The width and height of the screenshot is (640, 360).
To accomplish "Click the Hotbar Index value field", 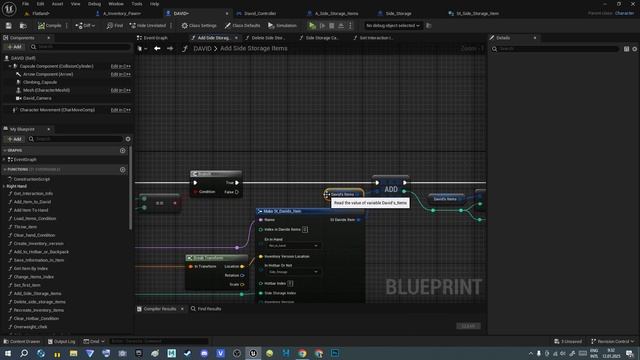I will click(290, 283).
